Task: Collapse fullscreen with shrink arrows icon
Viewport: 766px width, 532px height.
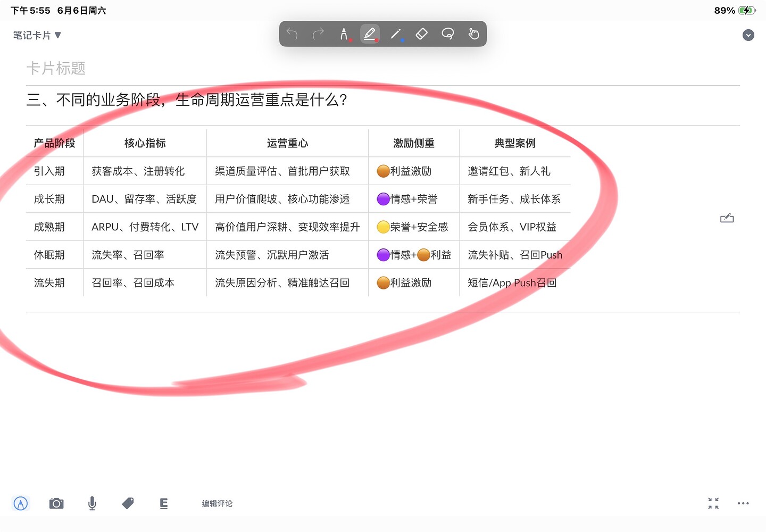Action: tap(713, 503)
